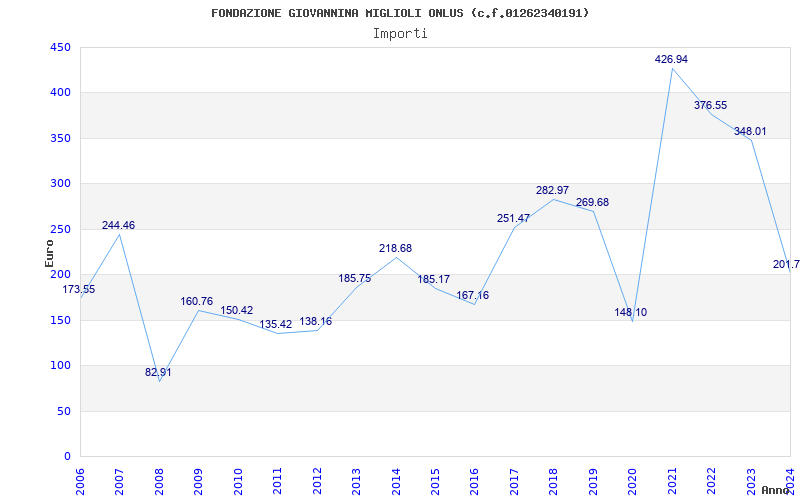The width and height of the screenshot is (800, 500).
Task: Click the data label 135.42
Action: 276,324
